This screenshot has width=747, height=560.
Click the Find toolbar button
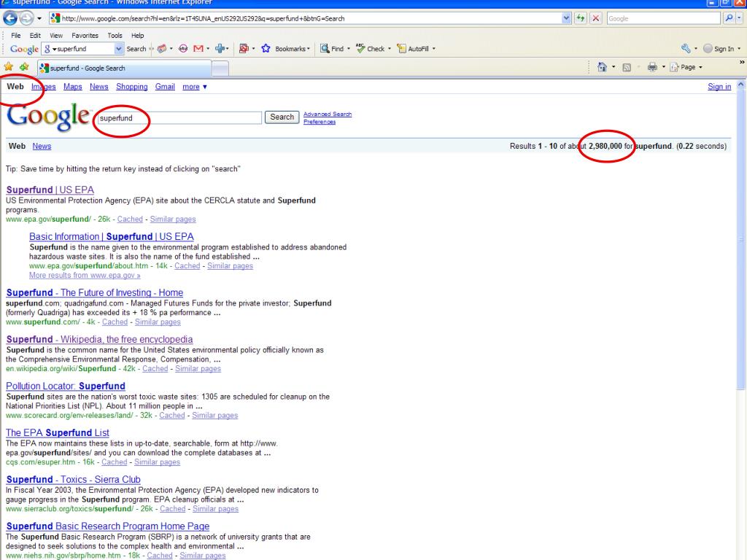(333, 49)
